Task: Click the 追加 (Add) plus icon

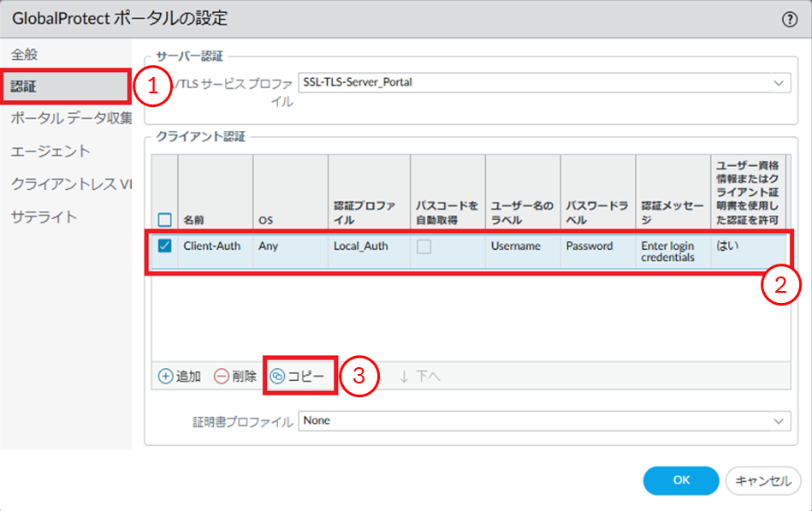Action: pos(166,376)
